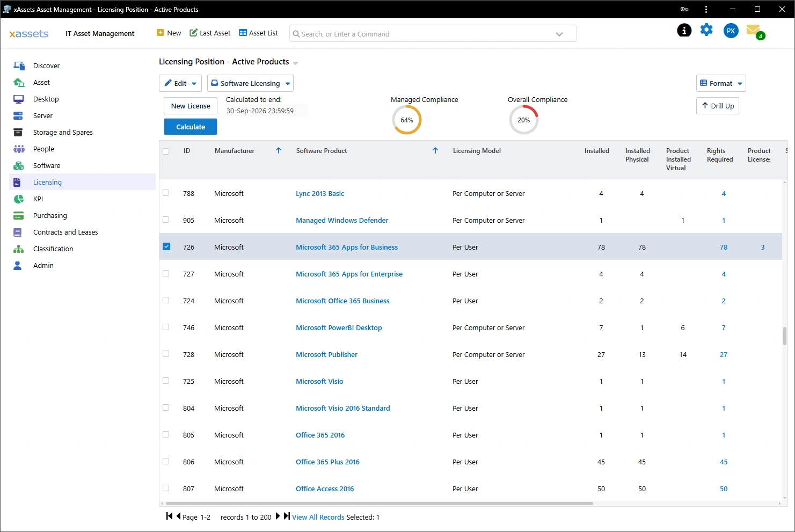Open the Admin user icon
795x532 pixels.
click(x=18, y=266)
